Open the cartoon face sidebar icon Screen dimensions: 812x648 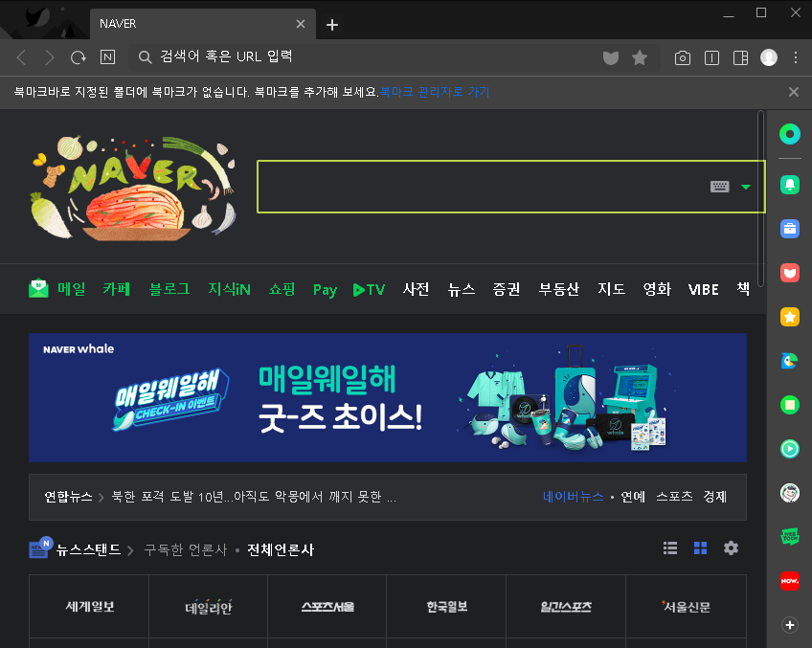pyautogui.click(x=790, y=493)
